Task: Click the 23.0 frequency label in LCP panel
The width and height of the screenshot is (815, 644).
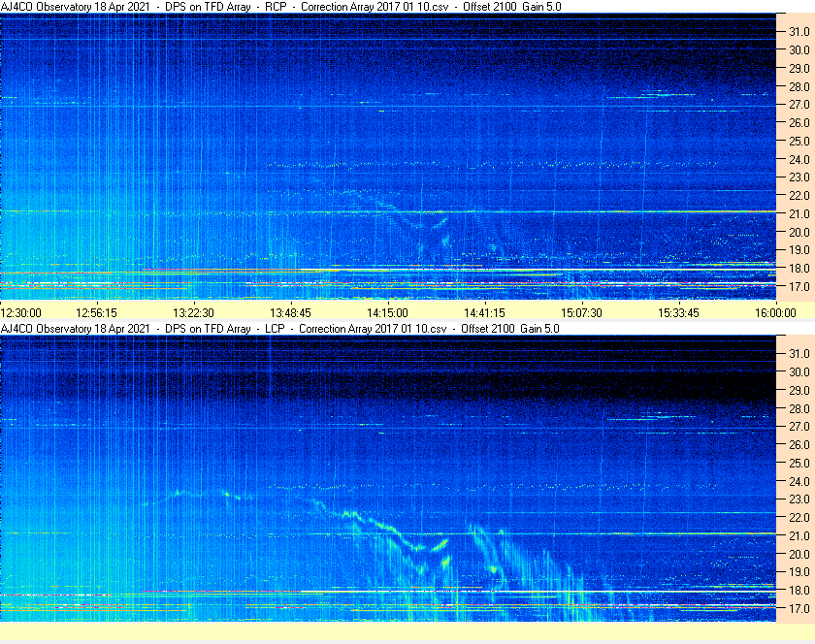Action: (x=799, y=499)
